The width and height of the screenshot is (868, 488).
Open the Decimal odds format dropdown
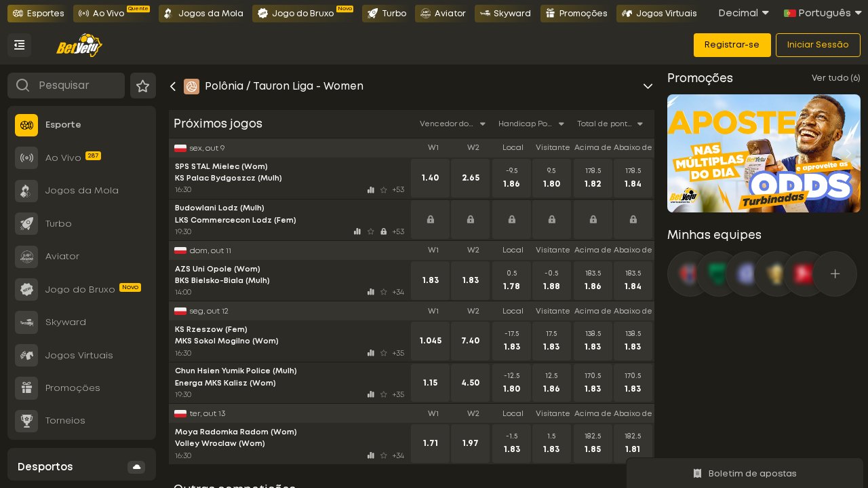[x=744, y=13]
